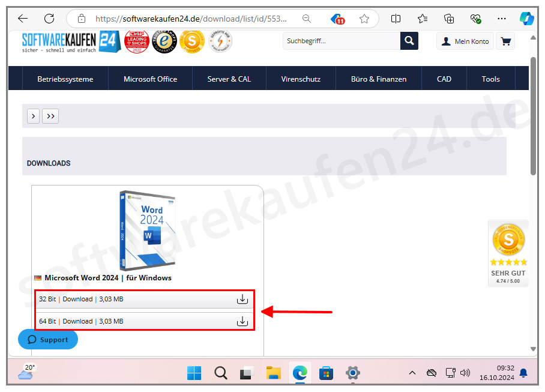The height and width of the screenshot is (392, 545).
Task: Open the Microsoft Office category
Action: pyautogui.click(x=151, y=79)
